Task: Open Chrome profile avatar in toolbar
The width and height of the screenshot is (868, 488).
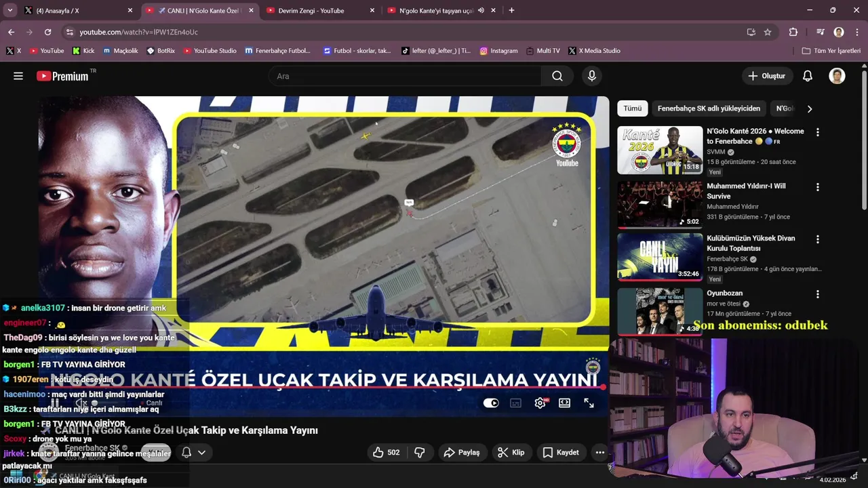Action: (839, 32)
